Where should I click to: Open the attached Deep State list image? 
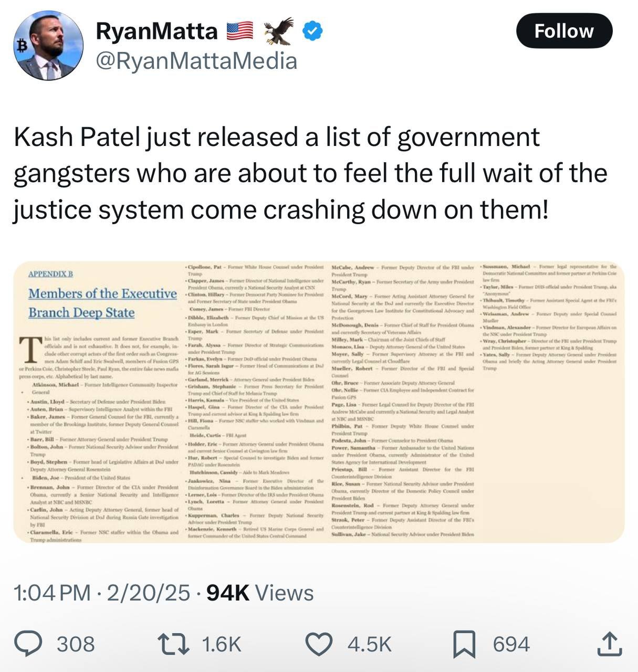[x=319, y=402]
